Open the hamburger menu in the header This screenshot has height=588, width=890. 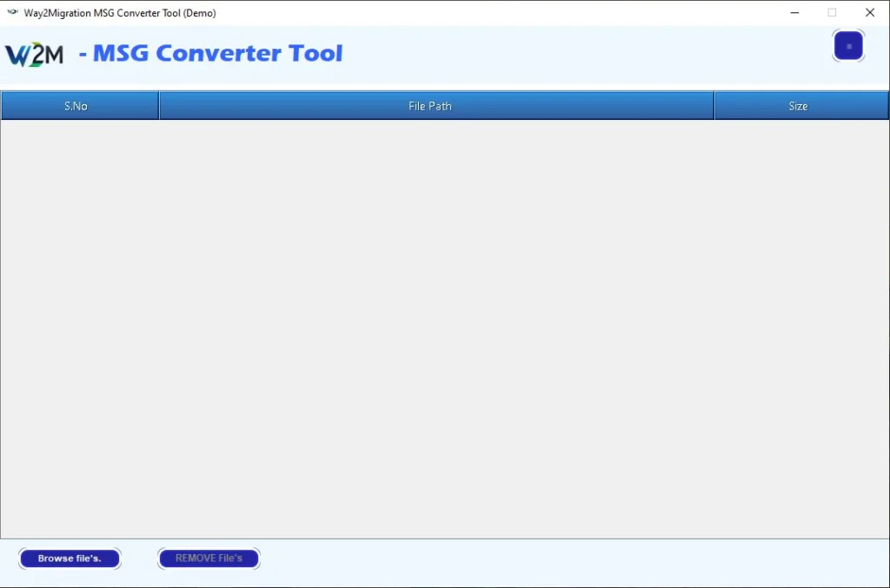(848, 46)
